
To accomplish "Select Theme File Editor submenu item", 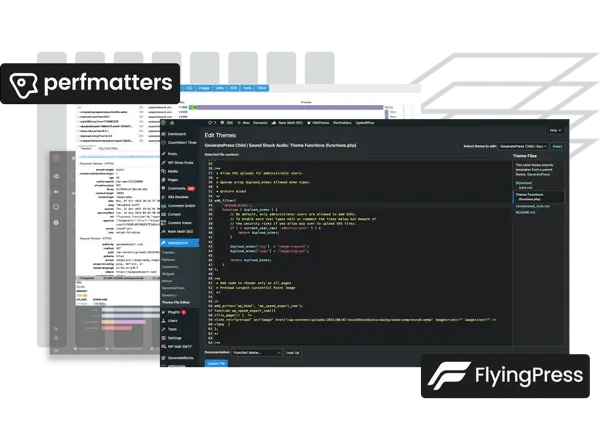I will point(179,303).
